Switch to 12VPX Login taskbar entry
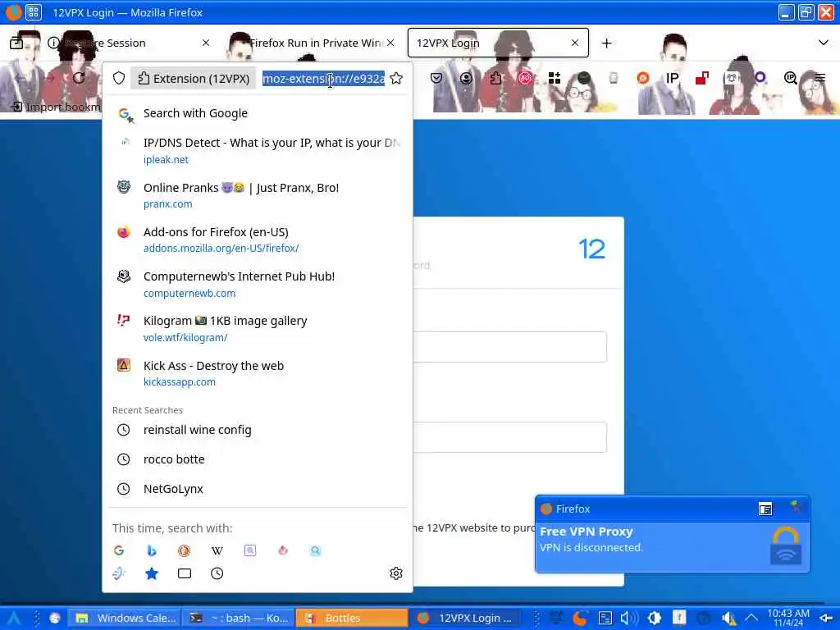The height and width of the screenshot is (630, 840). 466,619
